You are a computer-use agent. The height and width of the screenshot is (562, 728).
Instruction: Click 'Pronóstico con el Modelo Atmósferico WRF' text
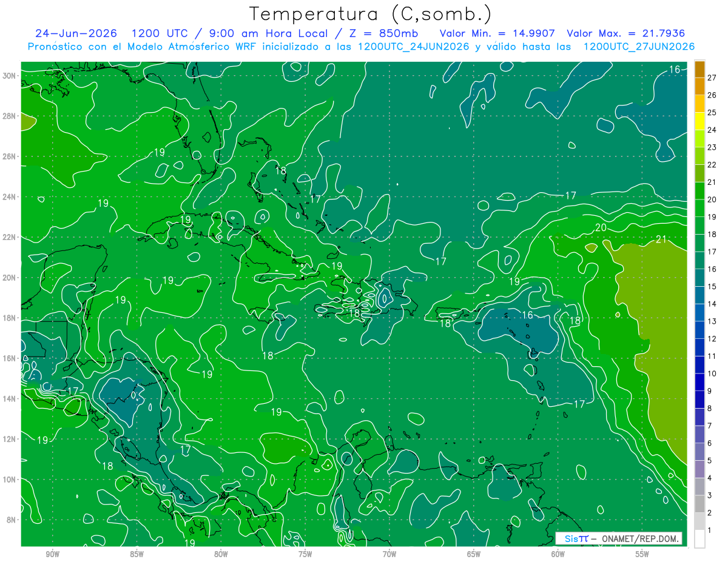(x=143, y=47)
